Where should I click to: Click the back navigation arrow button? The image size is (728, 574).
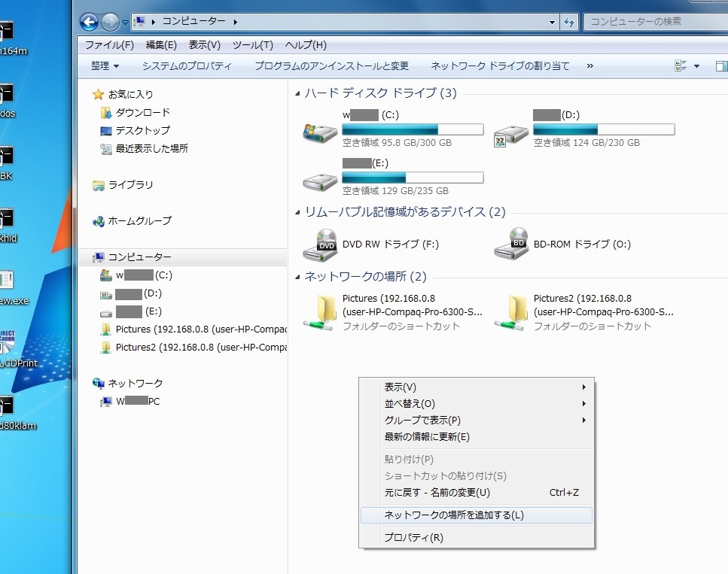(89, 22)
